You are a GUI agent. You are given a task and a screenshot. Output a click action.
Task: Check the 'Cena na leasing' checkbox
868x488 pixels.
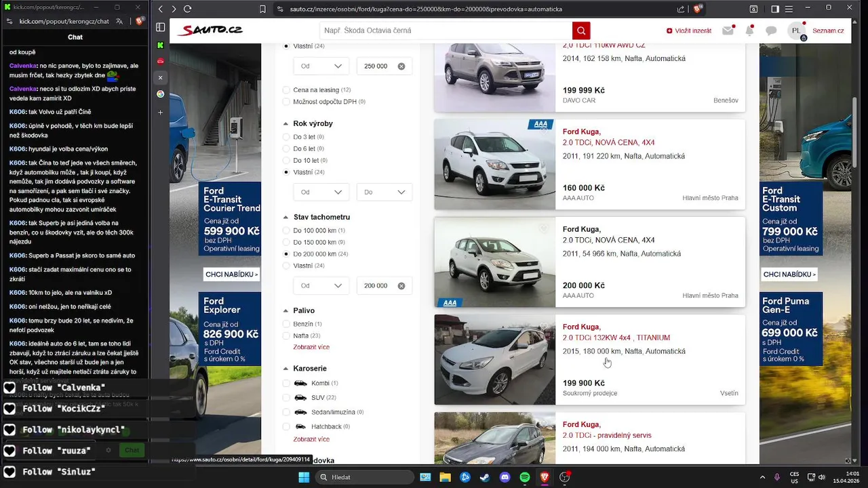pos(286,89)
